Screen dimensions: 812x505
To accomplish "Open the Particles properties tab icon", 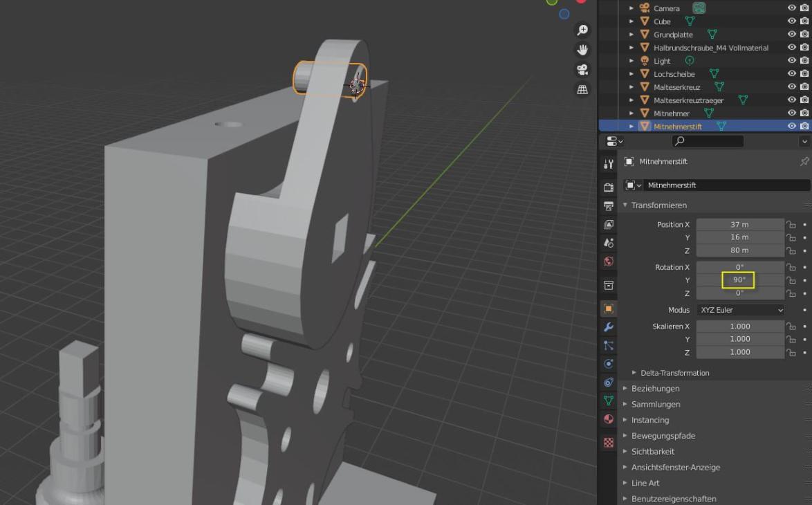I will (609, 345).
